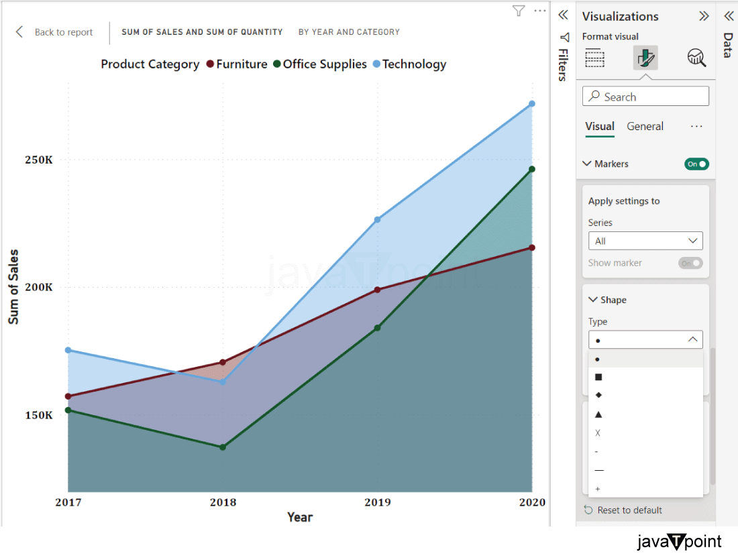Screen dimensions: 738x560
Task: Click the Technology legend marker dot
Action: point(376,64)
